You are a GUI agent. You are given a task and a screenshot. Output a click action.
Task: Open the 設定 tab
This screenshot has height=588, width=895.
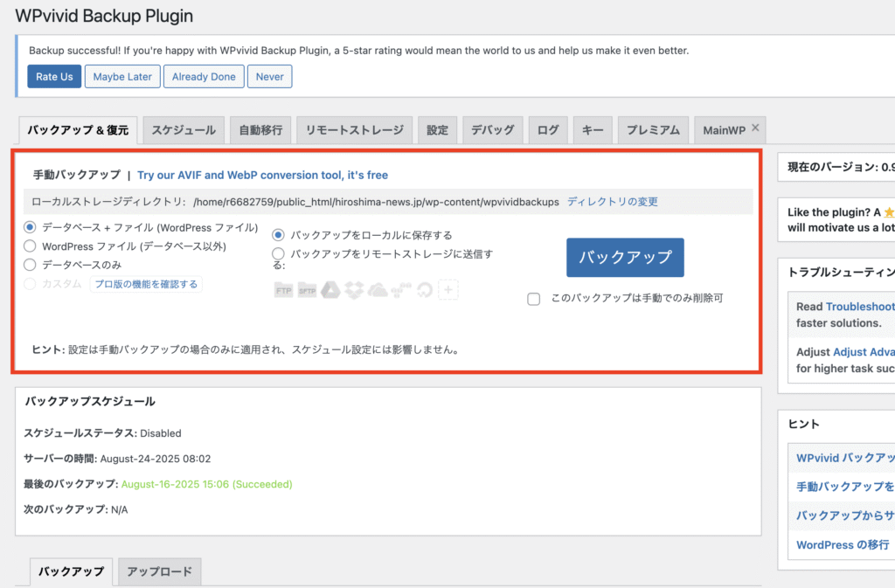point(437,130)
